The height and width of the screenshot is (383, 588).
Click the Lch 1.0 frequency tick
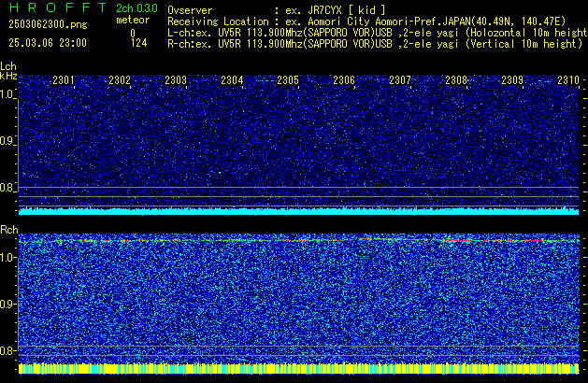pyautogui.click(x=7, y=94)
